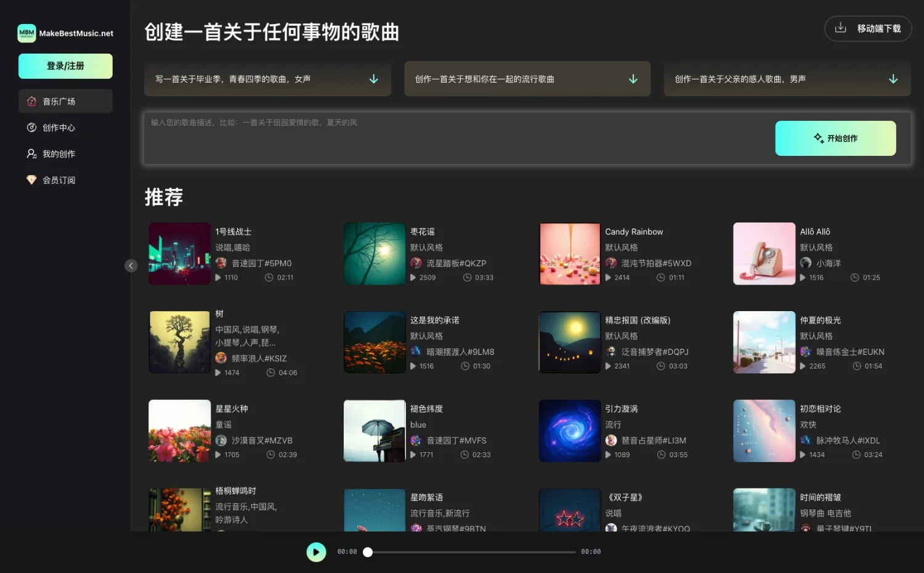This screenshot has width=924, height=573.
Task: Open the 创作中心 menu item
Action: click(x=65, y=128)
